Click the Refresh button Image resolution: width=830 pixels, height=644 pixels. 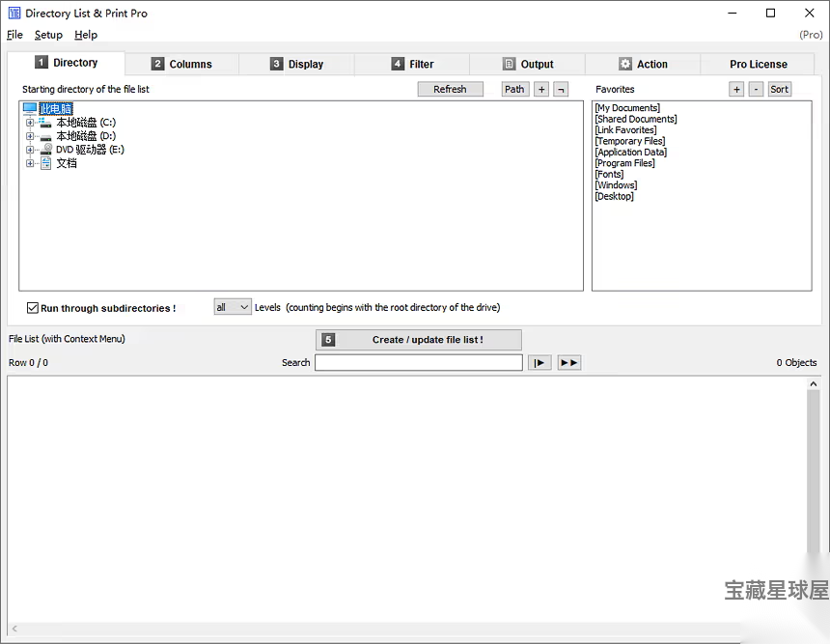pos(451,90)
